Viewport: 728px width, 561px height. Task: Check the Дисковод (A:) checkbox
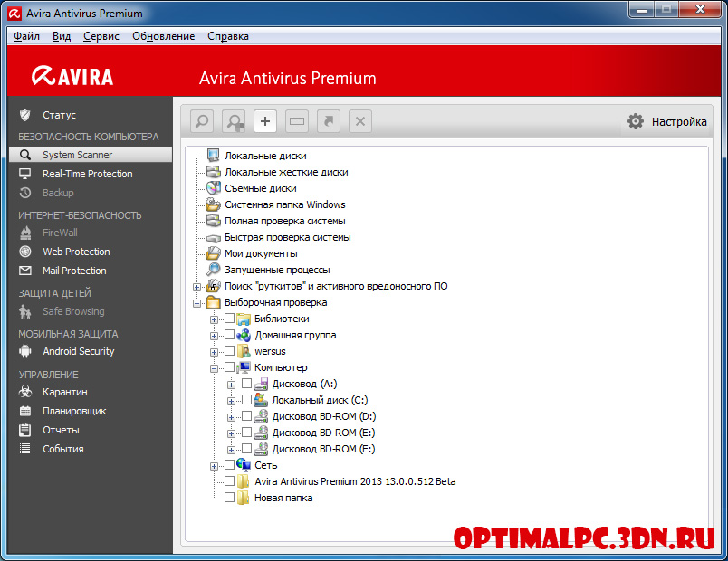point(247,384)
